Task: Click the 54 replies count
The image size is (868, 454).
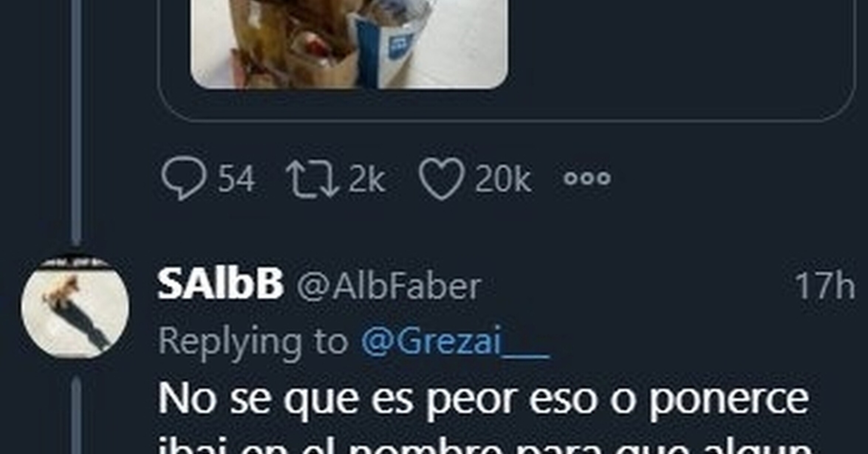Action: (236, 179)
